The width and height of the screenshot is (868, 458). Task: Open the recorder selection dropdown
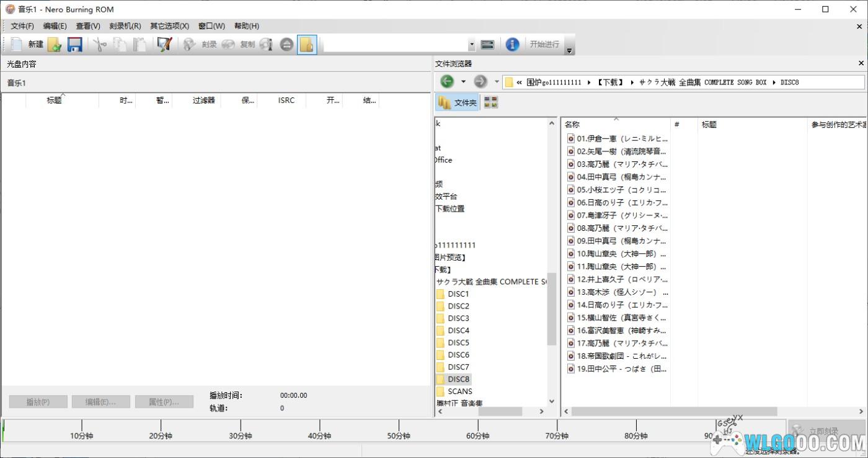point(471,44)
